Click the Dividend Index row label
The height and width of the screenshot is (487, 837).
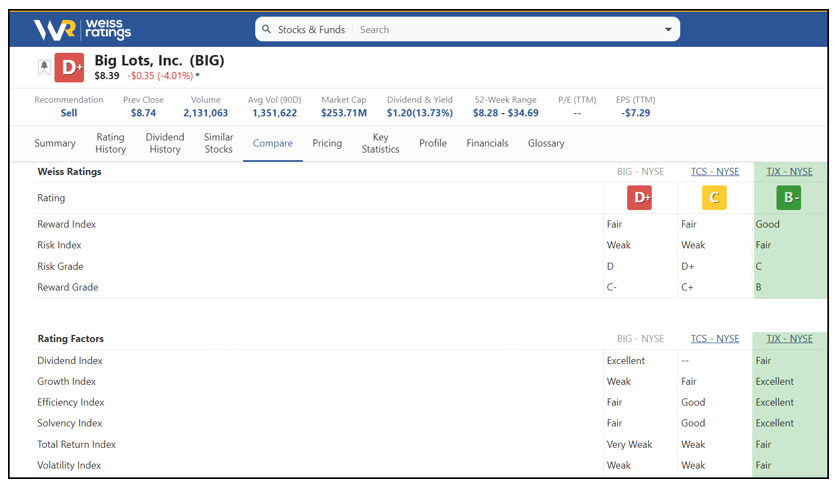click(70, 360)
